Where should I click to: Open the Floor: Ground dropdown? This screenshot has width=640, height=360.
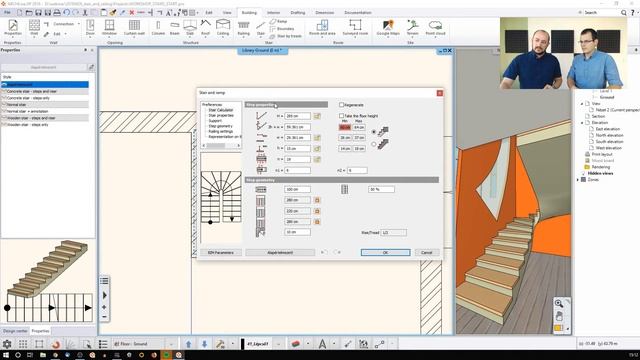coord(171,344)
